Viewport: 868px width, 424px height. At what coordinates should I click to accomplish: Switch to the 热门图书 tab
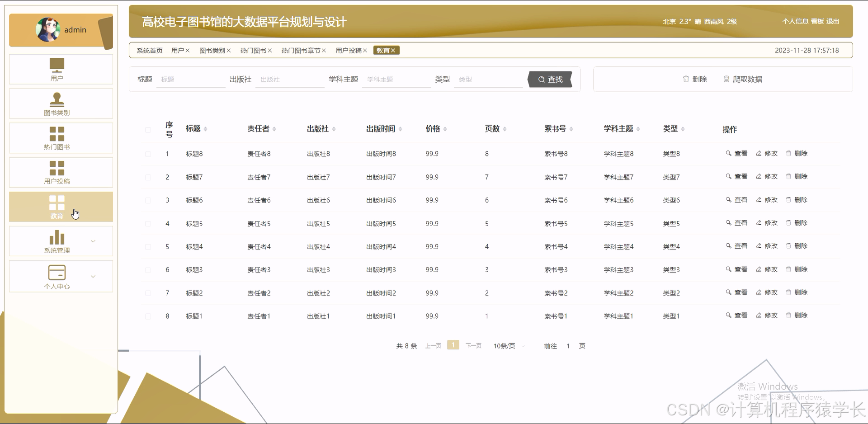coord(253,51)
